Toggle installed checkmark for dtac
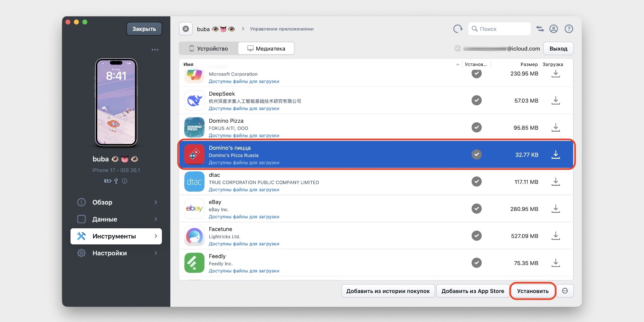 tap(477, 182)
